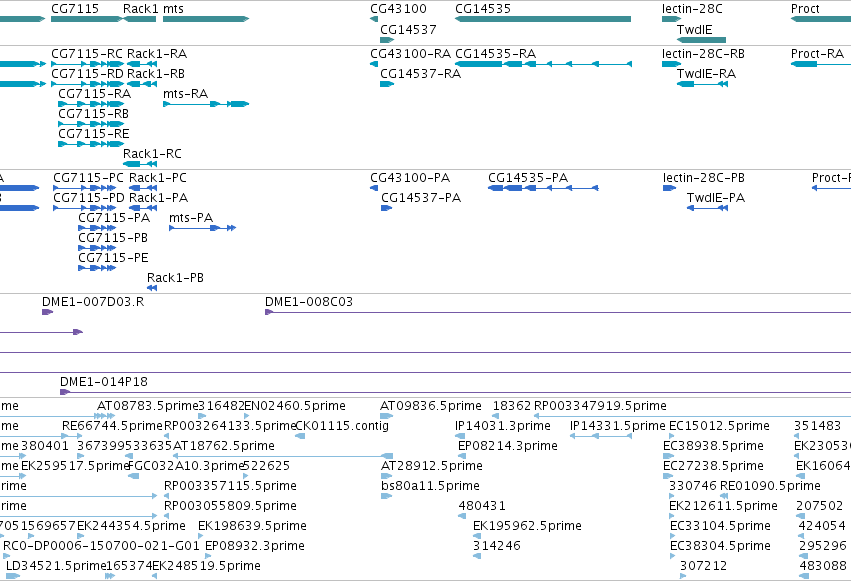
Task: Click the Proct-RA transcript label
Action: point(817,54)
